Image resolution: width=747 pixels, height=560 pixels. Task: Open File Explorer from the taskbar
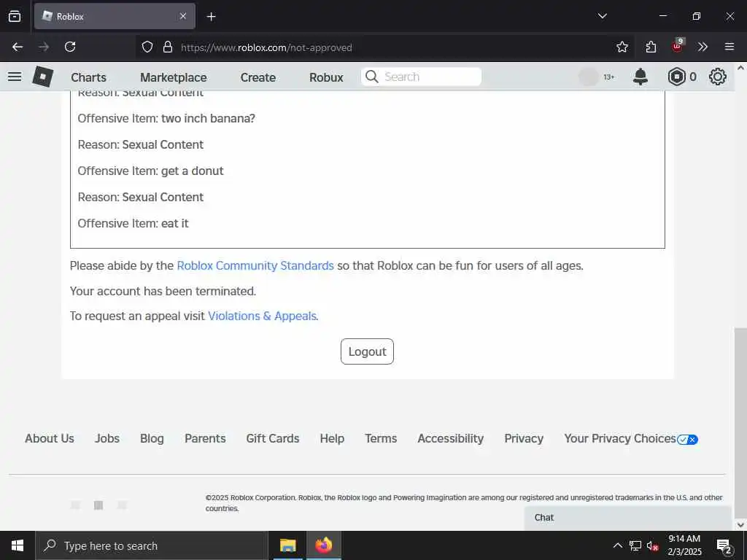coord(287,545)
